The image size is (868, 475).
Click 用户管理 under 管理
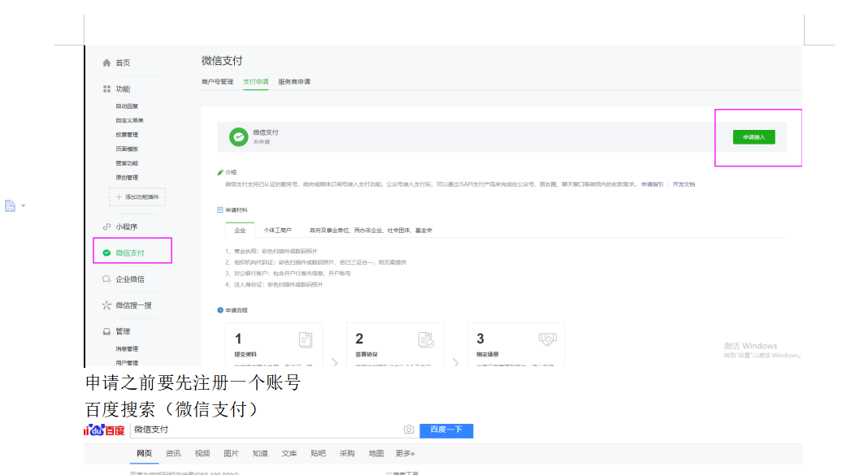tap(127, 363)
